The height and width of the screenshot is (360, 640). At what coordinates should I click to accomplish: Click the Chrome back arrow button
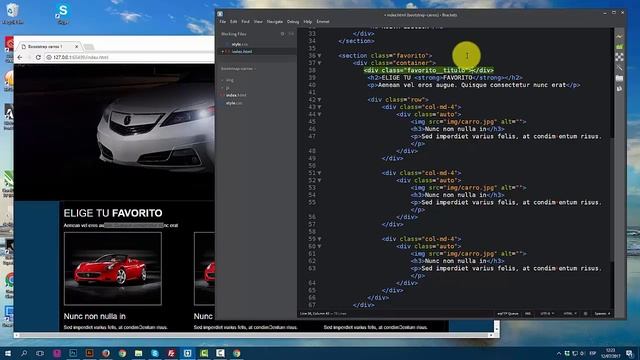click(x=20, y=57)
